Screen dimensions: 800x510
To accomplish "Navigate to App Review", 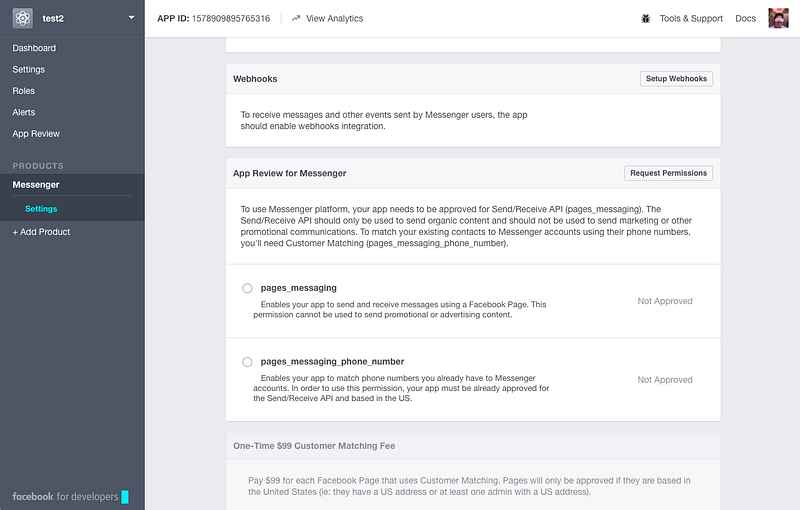I will 36,134.
